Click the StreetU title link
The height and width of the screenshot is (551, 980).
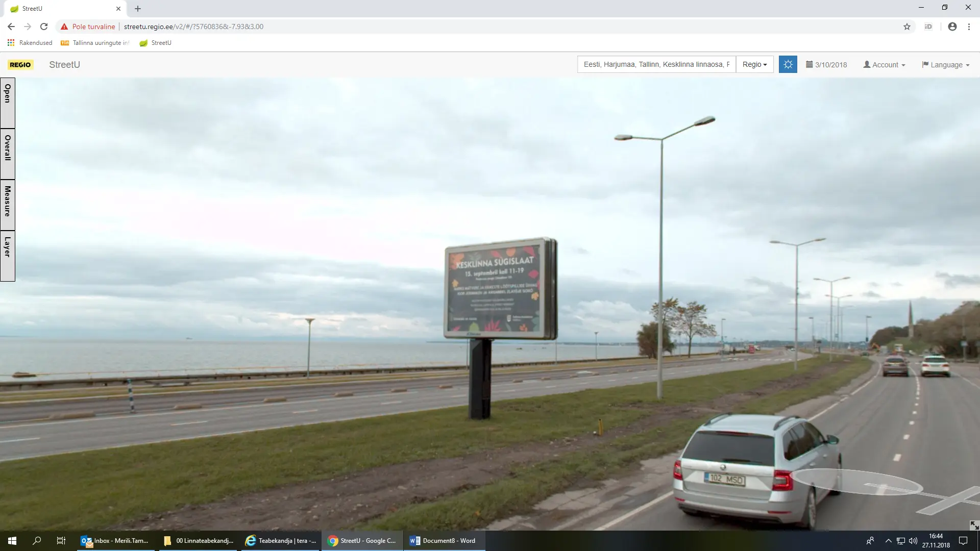pyautogui.click(x=64, y=65)
